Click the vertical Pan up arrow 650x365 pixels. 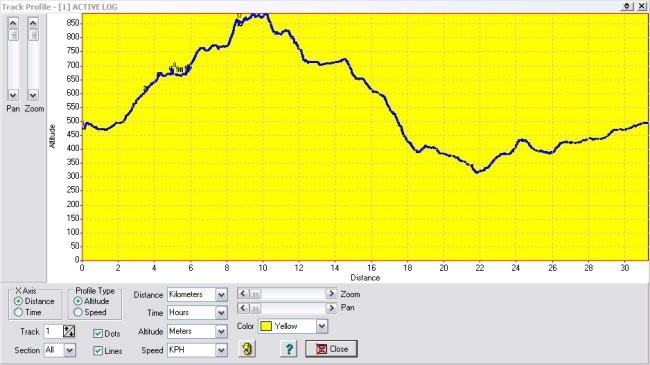click(x=13, y=23)
